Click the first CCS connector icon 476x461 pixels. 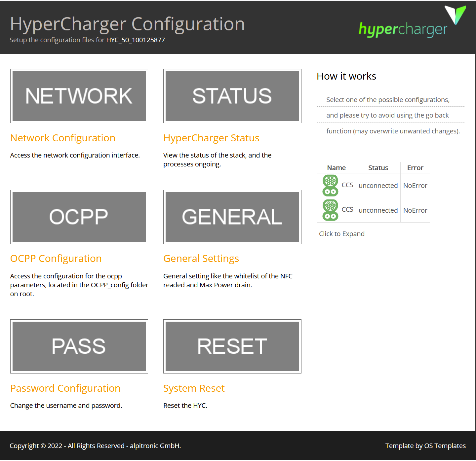[x=330, y=186]
